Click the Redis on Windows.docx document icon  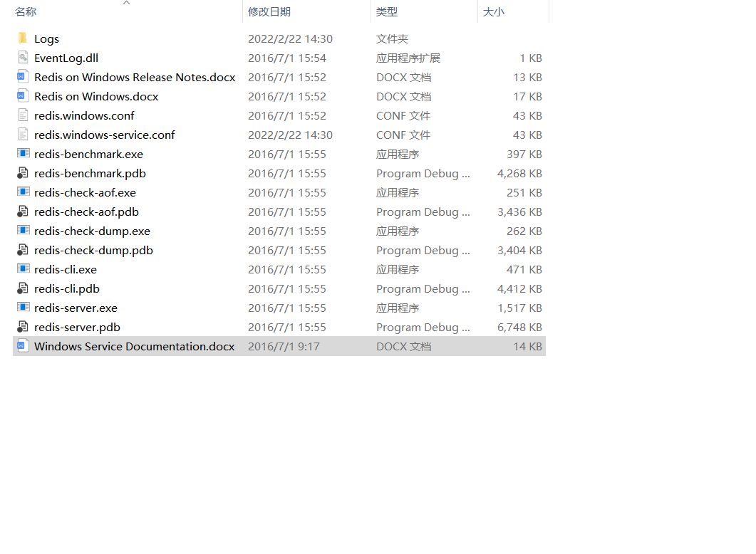[x=23, y=96]
